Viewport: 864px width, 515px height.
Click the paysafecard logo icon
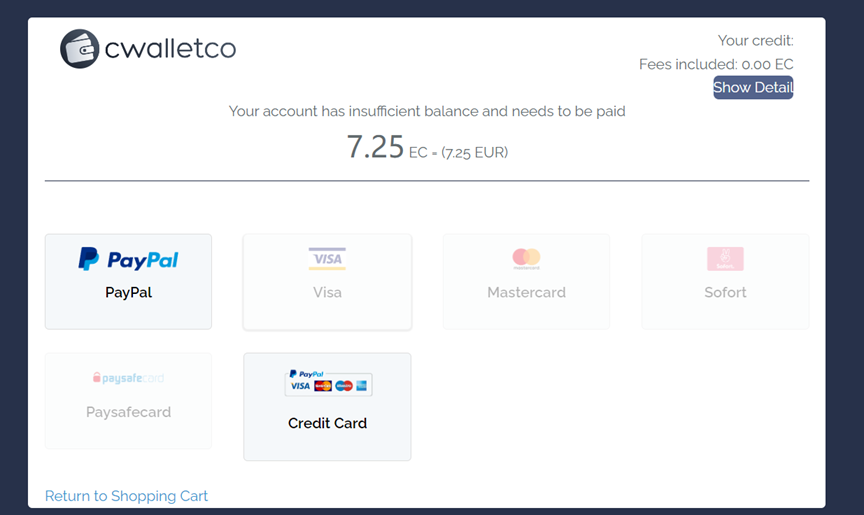tap(128, 378)
